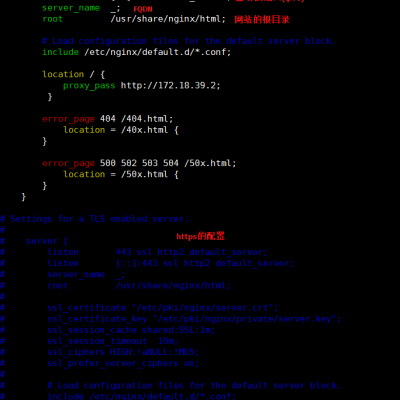
Task: Click the location / opening brace line
Action: [x=74, y=74]
